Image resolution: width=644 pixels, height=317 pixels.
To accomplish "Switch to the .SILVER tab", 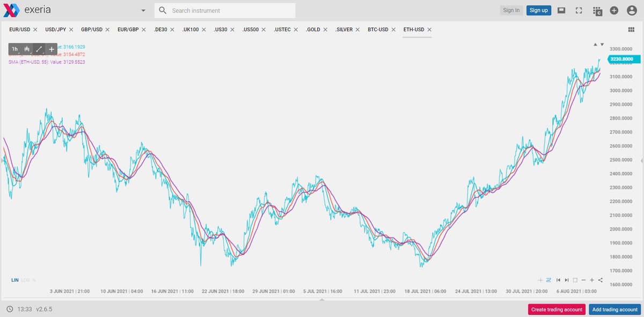I will [344, 30].
